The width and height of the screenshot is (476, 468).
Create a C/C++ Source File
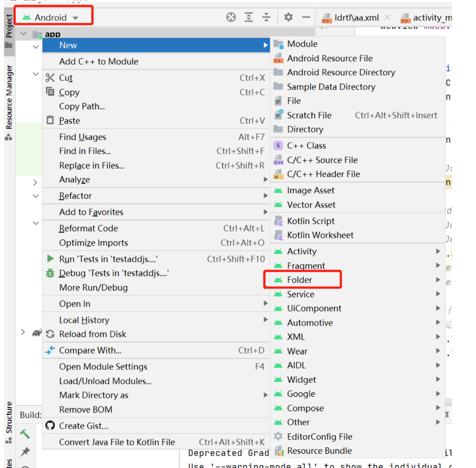tap(358, 160)
